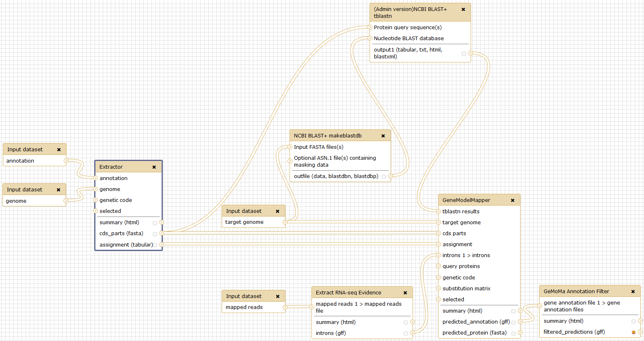Toggle introns (gff) workflow output marker
644x341 pixels.
[406, 334]
